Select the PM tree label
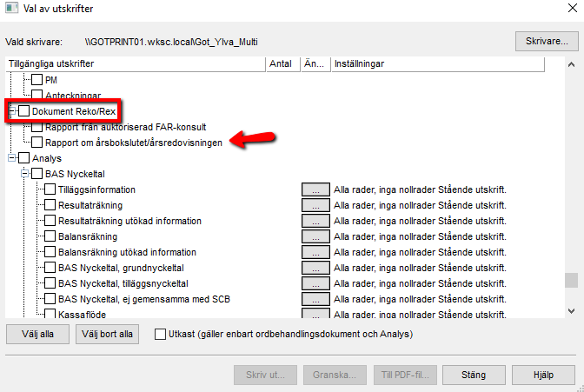584x392 pixels. [x=51, y=80]
